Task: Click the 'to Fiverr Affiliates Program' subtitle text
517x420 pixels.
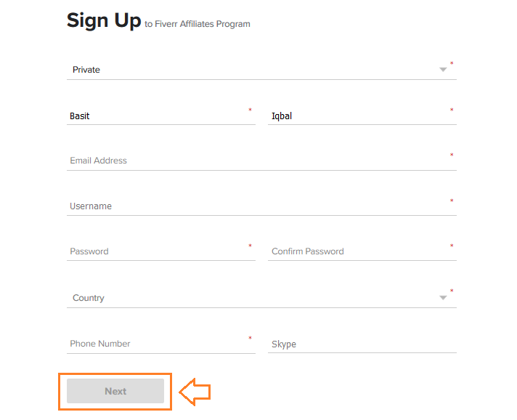Action: [198, 24]
